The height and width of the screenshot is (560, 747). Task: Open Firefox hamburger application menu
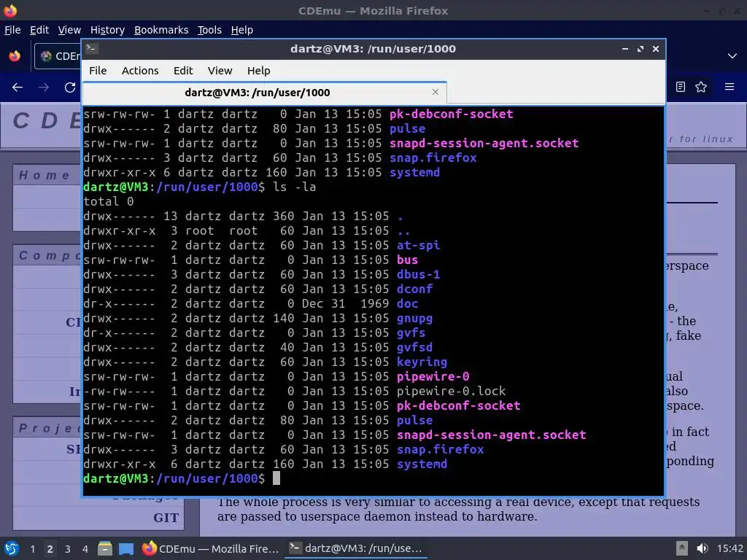click(x=729, y=87)
